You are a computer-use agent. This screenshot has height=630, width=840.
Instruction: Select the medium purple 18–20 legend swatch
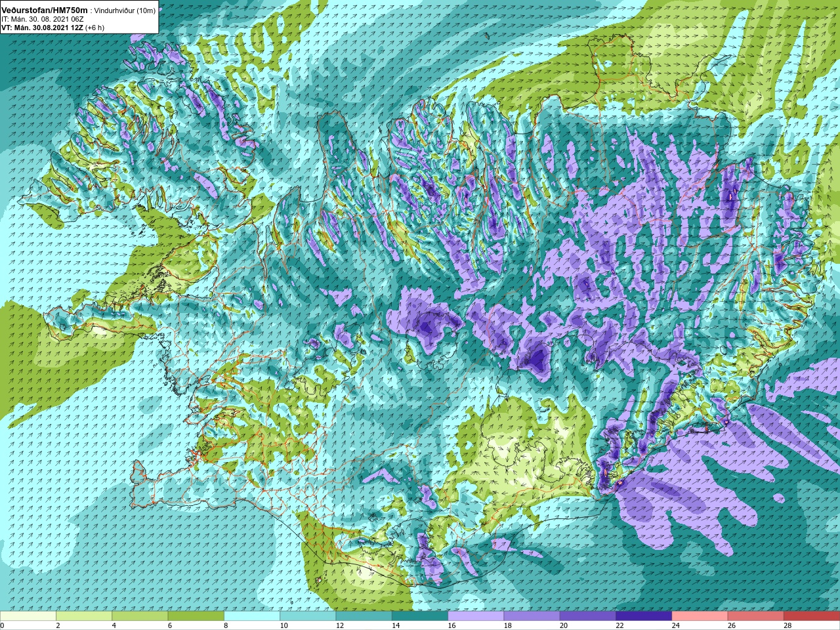(532, 616)
